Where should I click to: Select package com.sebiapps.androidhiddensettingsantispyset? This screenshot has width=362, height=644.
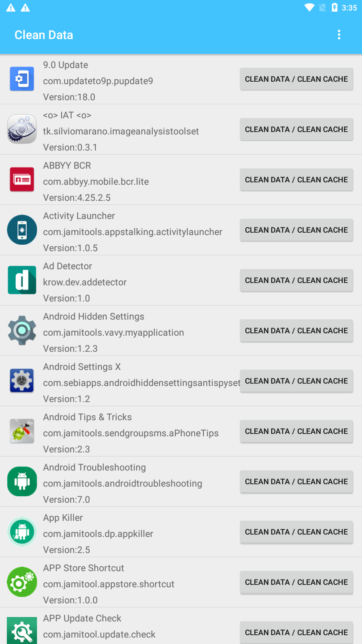(142, 383)
